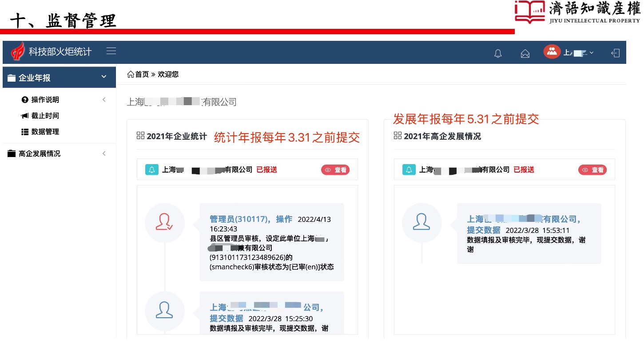
Task: Click teal bell icon in 2021年企业统计 card
Action: [152, 169]
